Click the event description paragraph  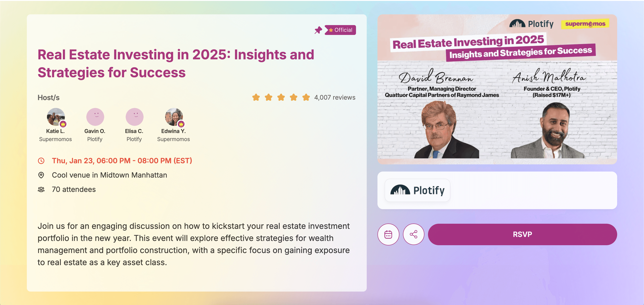point(194,244)
